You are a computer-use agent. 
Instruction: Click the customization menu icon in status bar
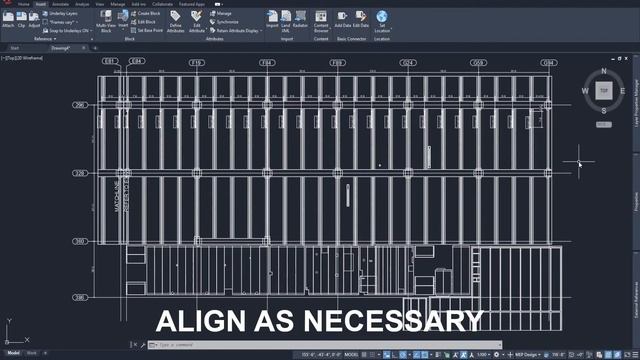[635, 355]
